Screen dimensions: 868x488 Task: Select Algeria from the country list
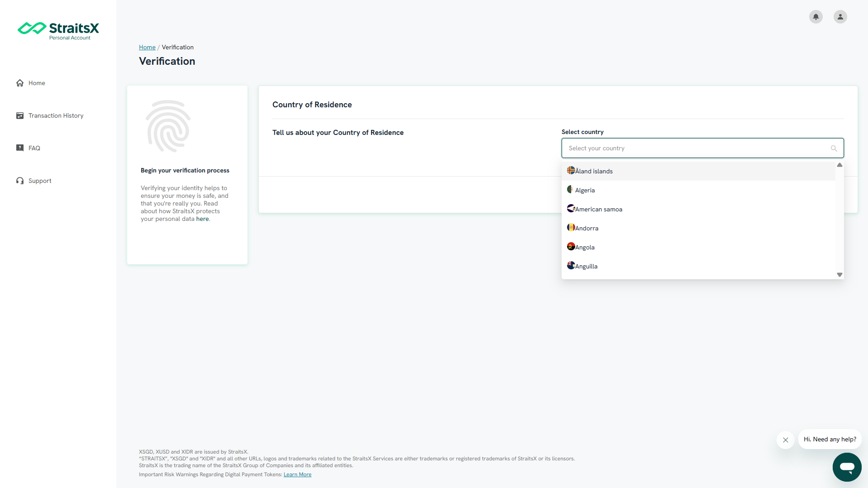tap(698, 190)
